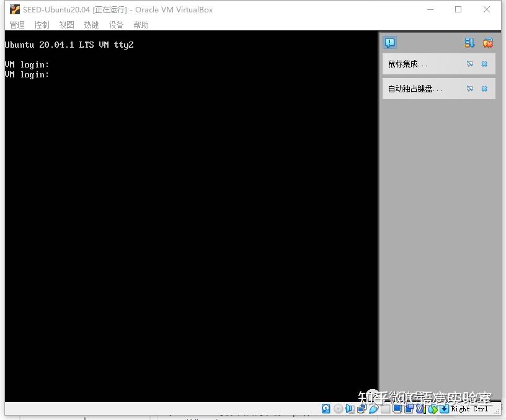Open the 控制 menu
Screen dimensions: 506x420
tap(42, 25)
